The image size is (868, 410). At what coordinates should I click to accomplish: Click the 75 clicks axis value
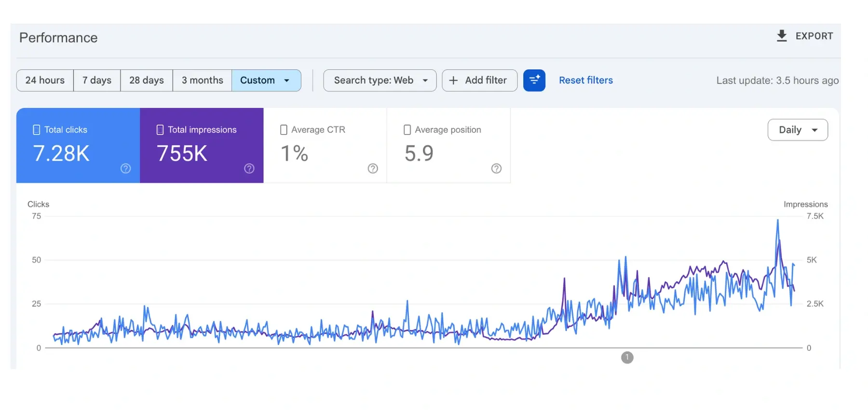37,216
